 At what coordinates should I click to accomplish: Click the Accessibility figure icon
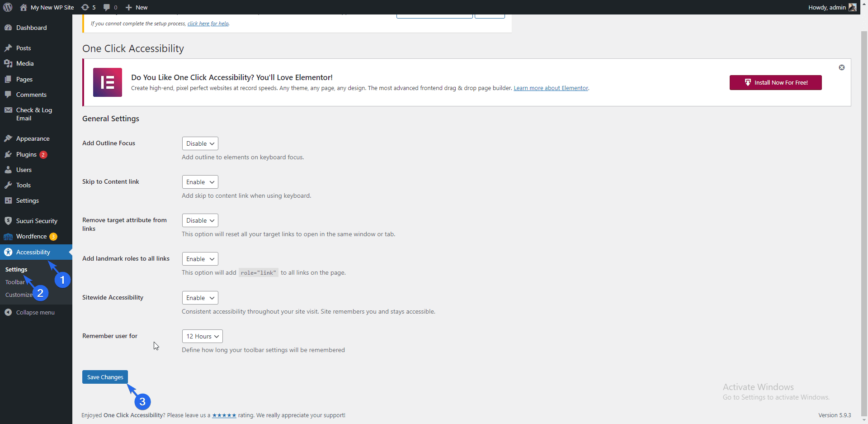(8, 252)
